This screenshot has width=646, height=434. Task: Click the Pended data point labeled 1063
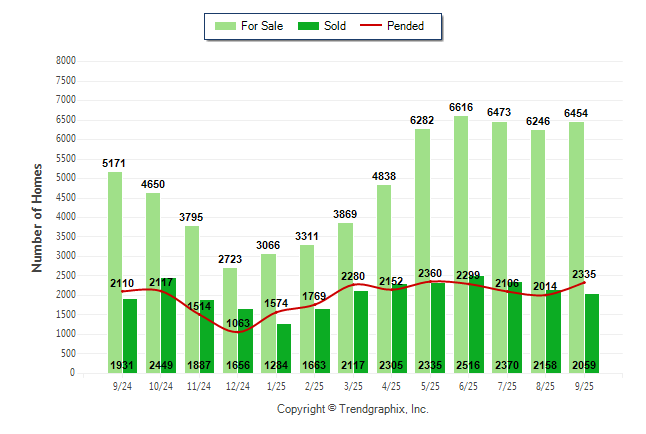(238, 331)
